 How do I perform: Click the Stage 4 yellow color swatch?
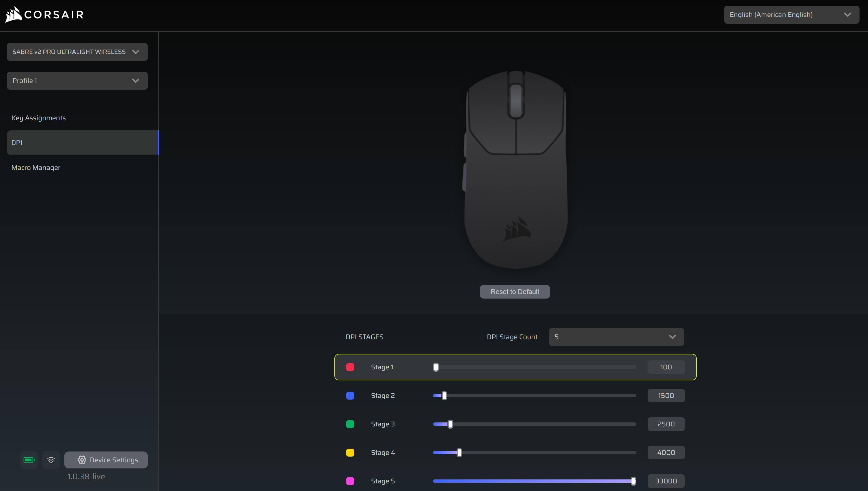(x=350, y=453)
